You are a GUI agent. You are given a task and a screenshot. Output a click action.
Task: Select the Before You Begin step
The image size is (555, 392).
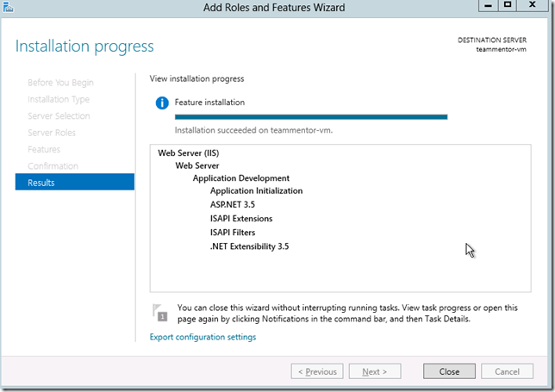click(60, 83)
